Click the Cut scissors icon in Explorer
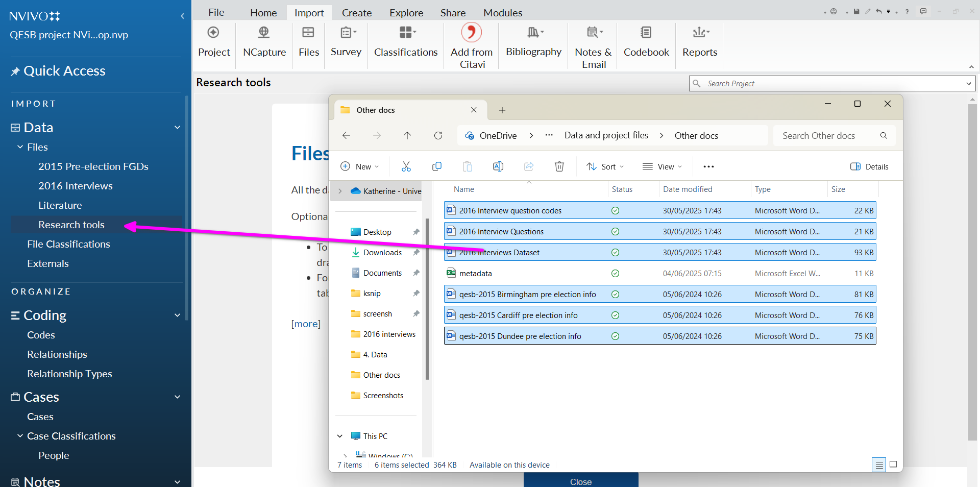Viewport: 980px width, 487px height. pos(406,166)
